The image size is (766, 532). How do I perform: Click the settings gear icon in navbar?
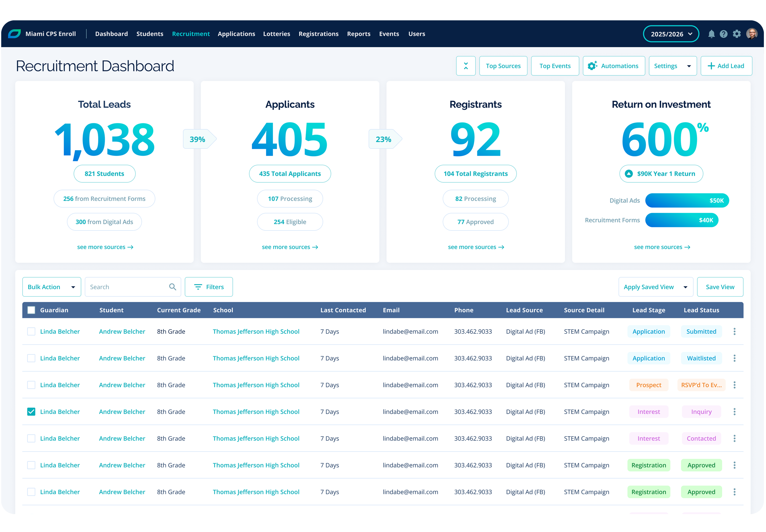737,34
